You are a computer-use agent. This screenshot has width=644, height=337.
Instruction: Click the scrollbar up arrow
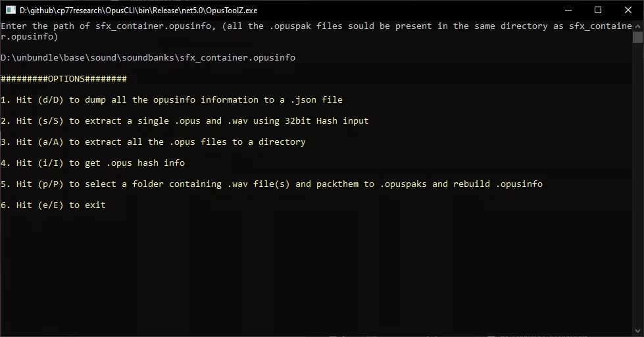[637, 26]
